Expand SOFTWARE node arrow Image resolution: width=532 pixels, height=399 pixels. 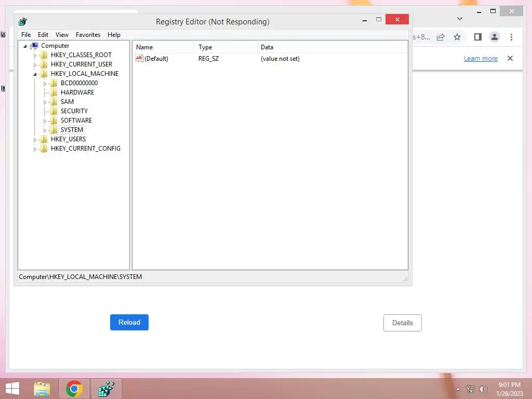tap(45, 121)
